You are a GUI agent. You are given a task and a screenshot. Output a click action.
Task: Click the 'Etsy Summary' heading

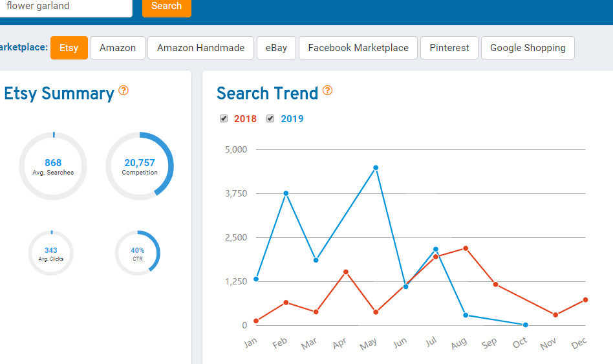[x=59, y=94]
